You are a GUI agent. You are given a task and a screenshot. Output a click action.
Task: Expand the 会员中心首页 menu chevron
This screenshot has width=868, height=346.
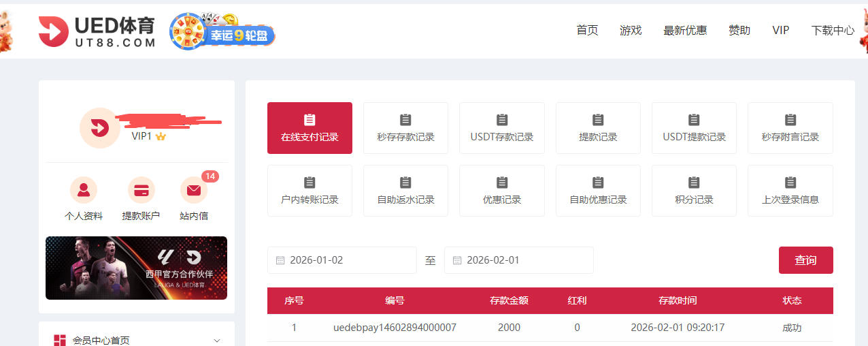pos(217,341)
